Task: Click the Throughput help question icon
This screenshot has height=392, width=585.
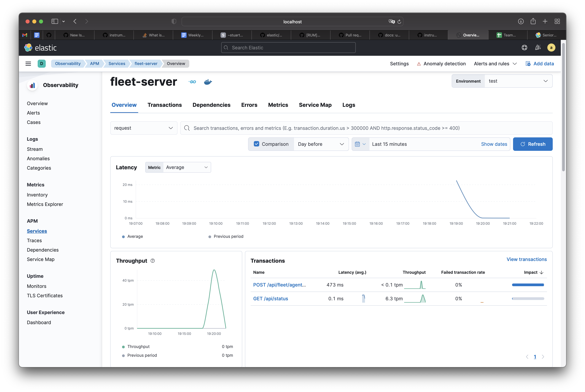Action: pos(153,261)
